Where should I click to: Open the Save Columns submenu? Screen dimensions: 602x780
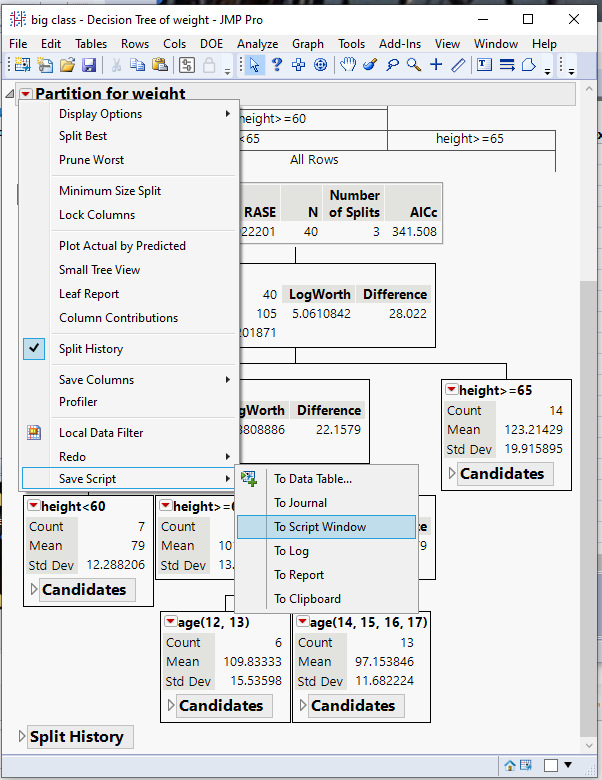click(x=130, y=380)
